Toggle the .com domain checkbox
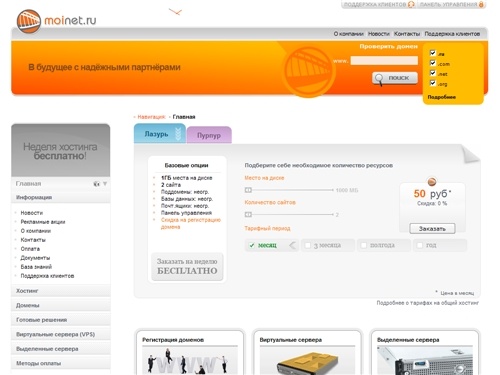 pyautogui.click(x=433, y=63)
